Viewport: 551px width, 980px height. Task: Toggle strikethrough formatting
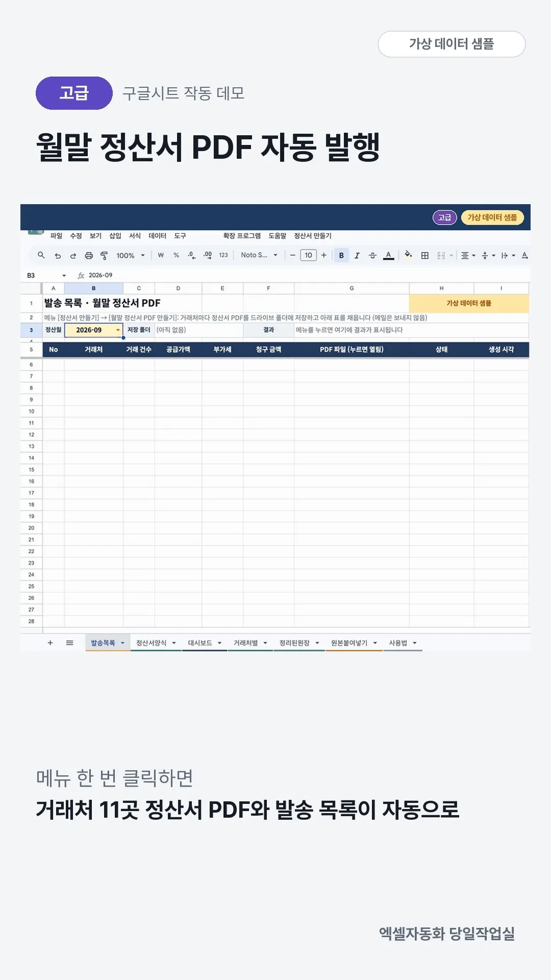(x=372, y=255)
